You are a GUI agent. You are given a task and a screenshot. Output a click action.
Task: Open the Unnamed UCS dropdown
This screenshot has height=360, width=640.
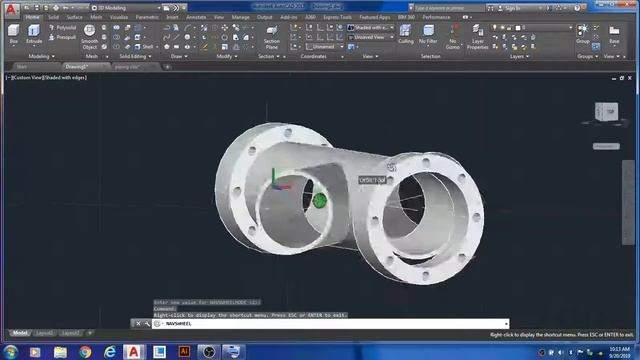325,47
